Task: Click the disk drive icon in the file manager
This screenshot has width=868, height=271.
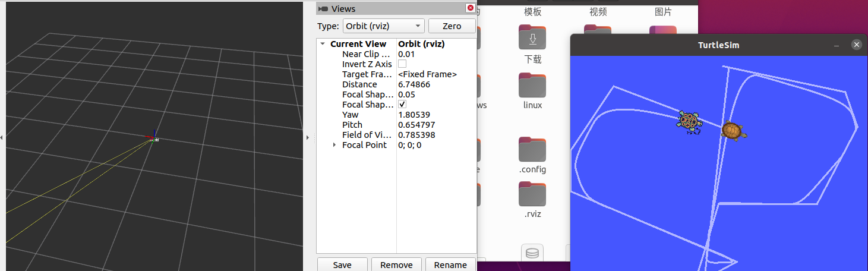Action: point(532,253)
